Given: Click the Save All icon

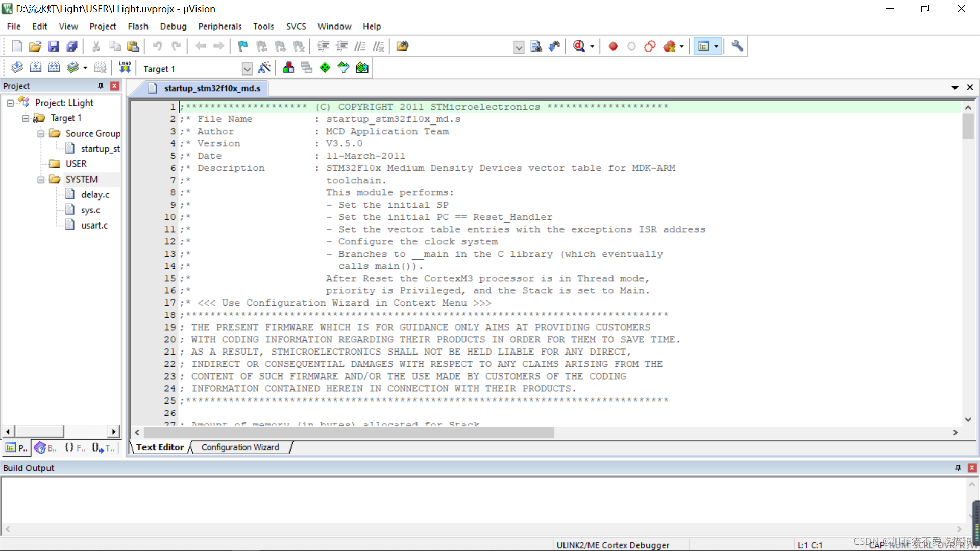Looking at the screenshot, I should [x=72, y=46].
